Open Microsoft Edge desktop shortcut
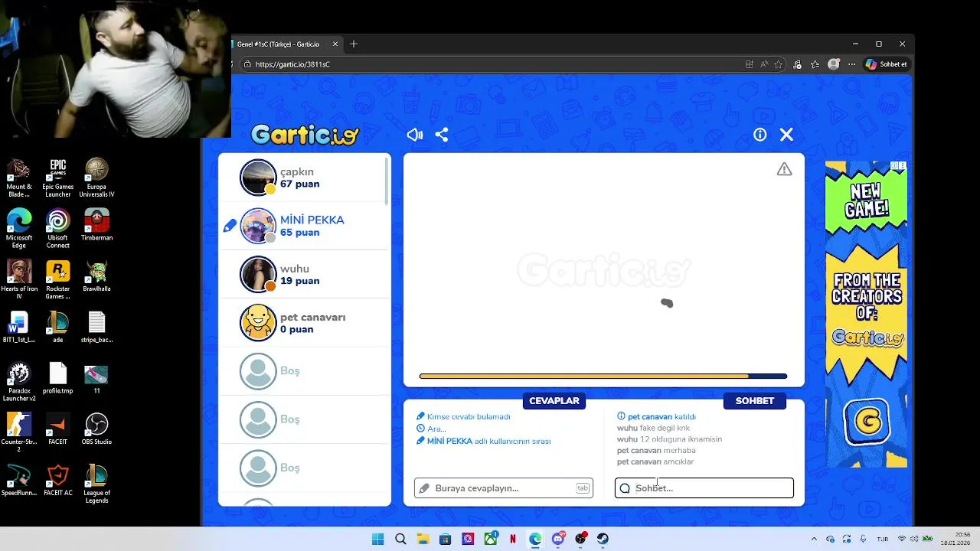The height and width of the screenshot is (551, 980). pos(19,228)
